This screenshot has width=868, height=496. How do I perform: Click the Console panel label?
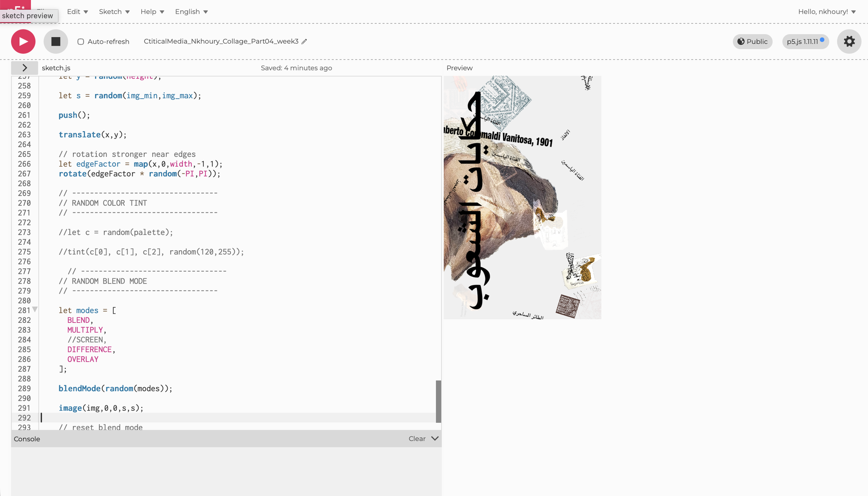click(x=27, y=439)
